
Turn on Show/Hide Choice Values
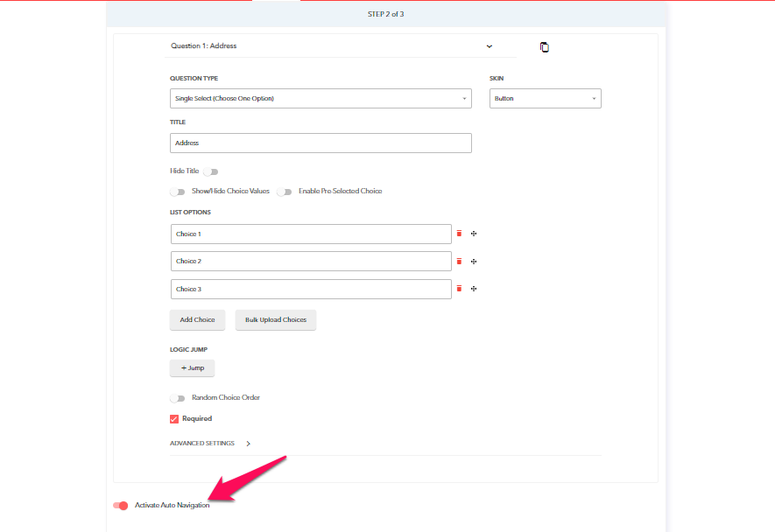(x=177, y=191)
